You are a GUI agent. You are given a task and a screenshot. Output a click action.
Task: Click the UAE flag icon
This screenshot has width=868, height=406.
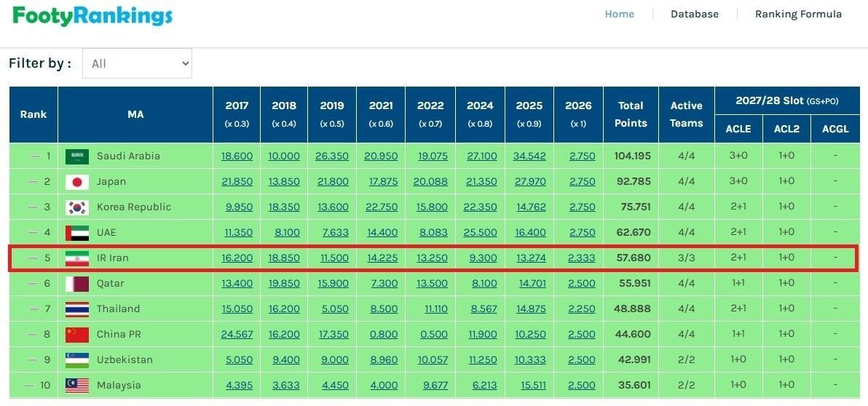tap(77, 233)
